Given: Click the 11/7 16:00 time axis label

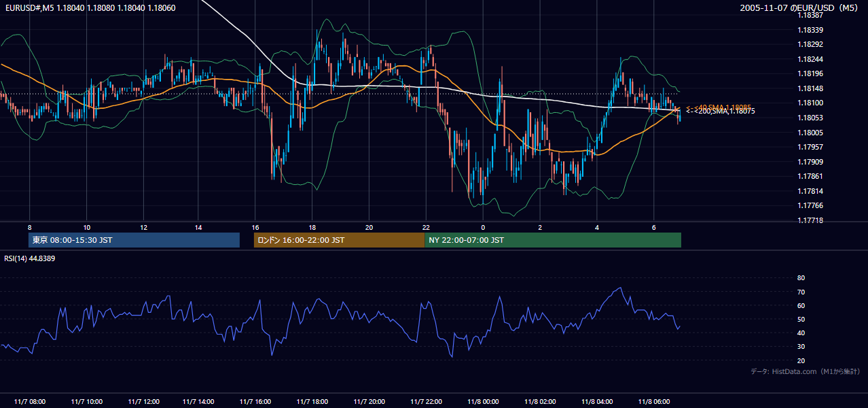Looking at the screenshot, I should (x=257, y=402).
